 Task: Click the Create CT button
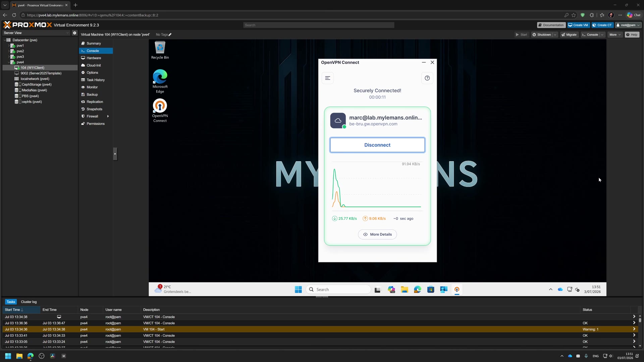[x=602, y=25]
